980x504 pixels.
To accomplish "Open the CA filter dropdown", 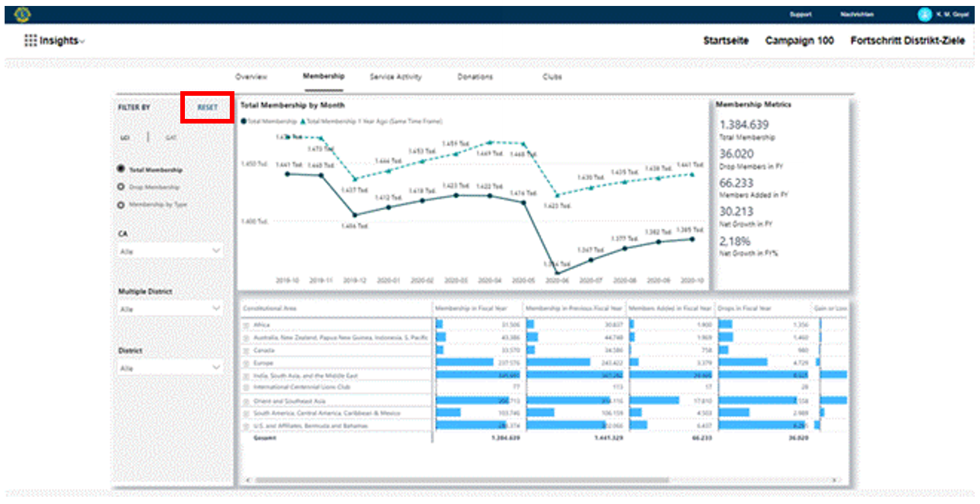I will (x=170, y=252).
